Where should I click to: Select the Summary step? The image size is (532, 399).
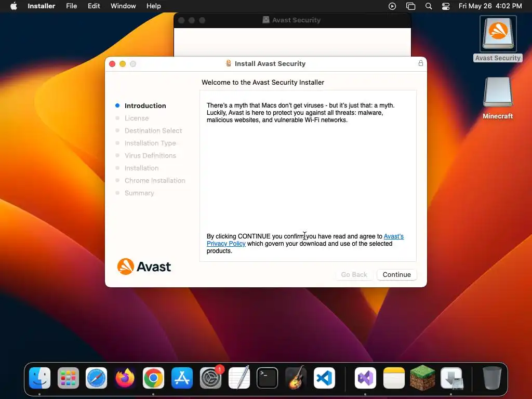139,193
